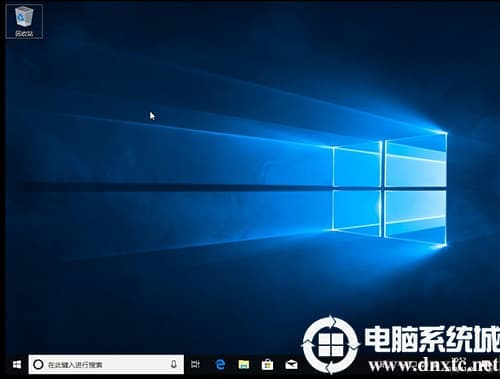Open File Explorer from the taskbar
The width and height of the screenshot is (500, 379).
point(244,364)
